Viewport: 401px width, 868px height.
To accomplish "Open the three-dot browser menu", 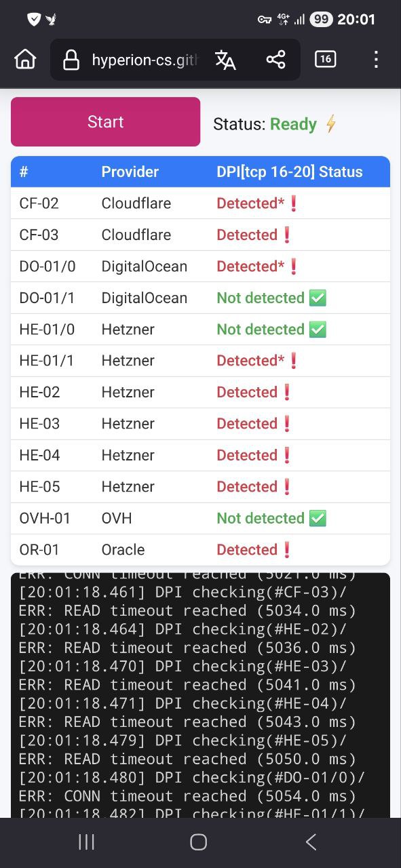I will (x=376, y=60).
